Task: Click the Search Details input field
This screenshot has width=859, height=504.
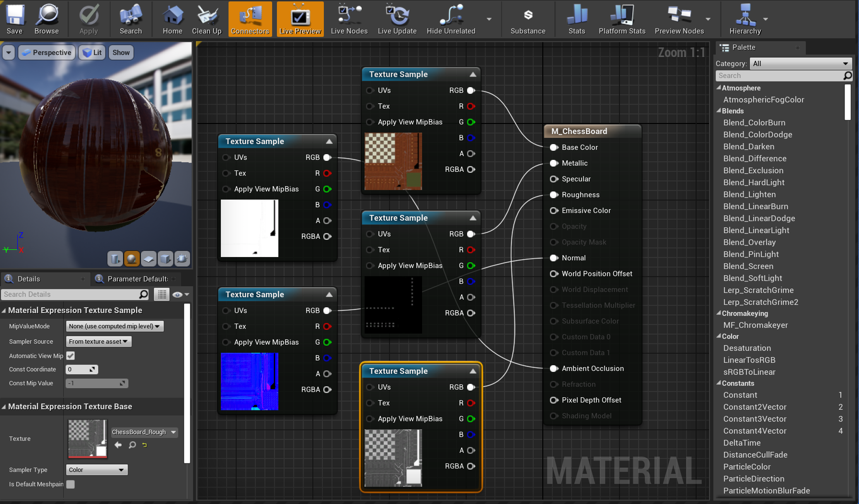Action: 75,294
